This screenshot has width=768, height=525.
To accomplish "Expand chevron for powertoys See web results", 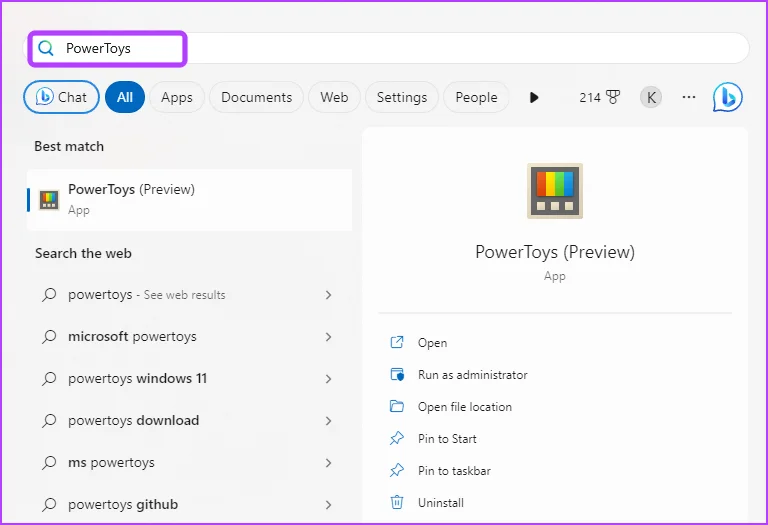I will (329, 295).
